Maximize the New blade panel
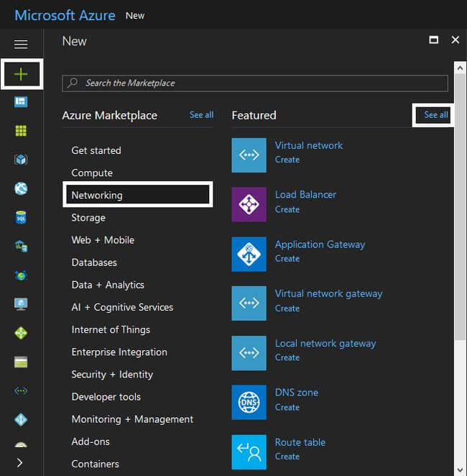The image size is (467, 476). (x=433, y=40)
